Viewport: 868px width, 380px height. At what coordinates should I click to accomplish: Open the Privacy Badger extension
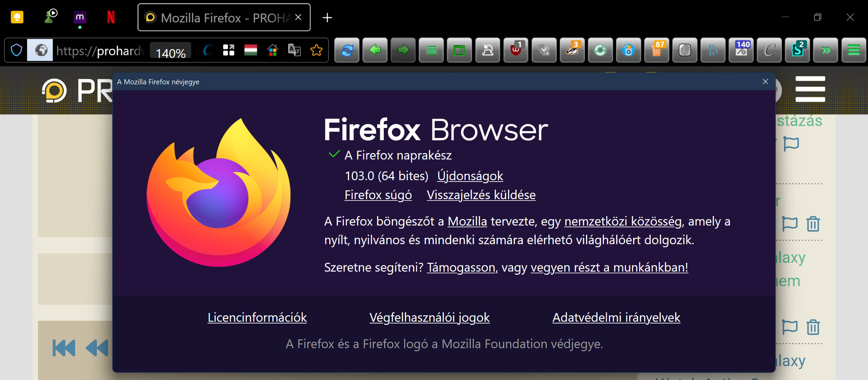coord(572,50)
